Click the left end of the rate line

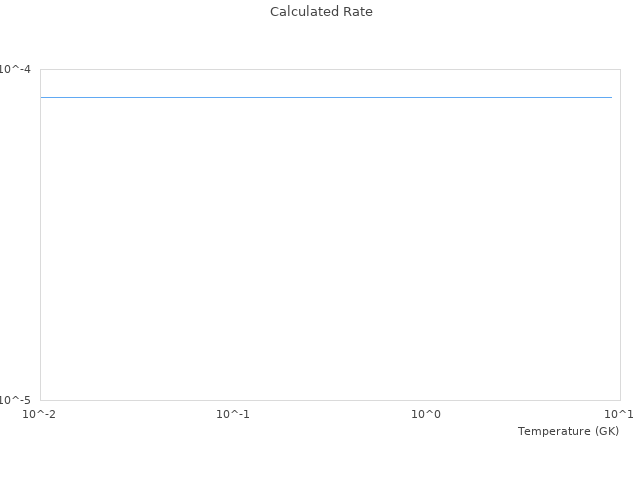point(42,97)
